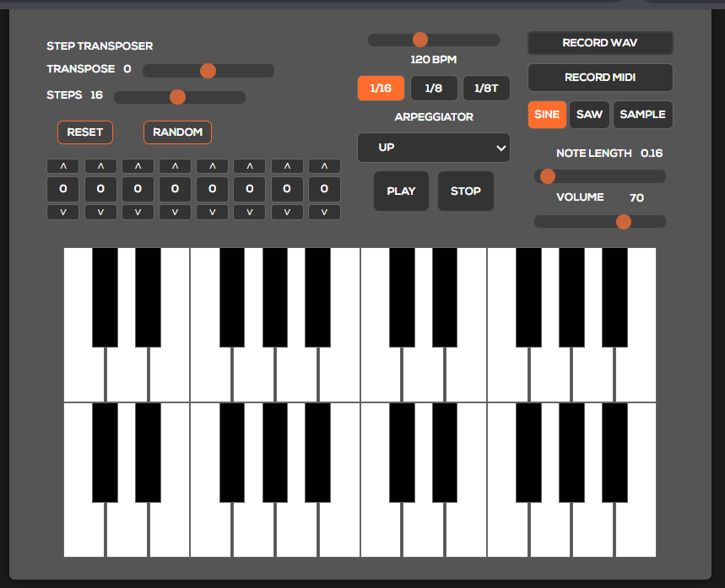The width and height of the screenshot is (725, 588).
Task: Start playback with the PLAY button
Action: 402,191
